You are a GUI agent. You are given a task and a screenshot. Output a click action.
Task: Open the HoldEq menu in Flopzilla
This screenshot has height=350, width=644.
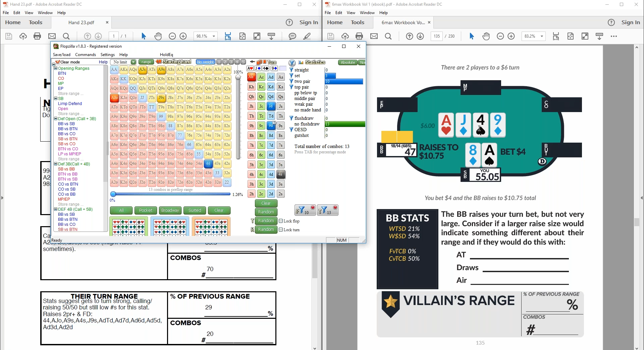[x=166, y=55]
